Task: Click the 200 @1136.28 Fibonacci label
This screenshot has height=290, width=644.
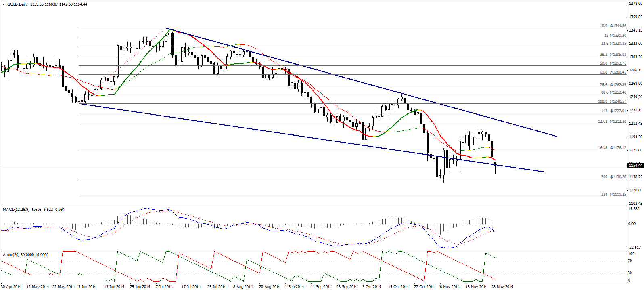Action: point(613,177)
